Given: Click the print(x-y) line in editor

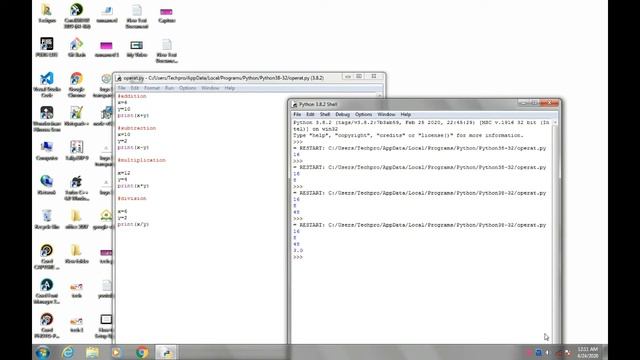Looking at the screenshot, I should click(x=133, y=147).
